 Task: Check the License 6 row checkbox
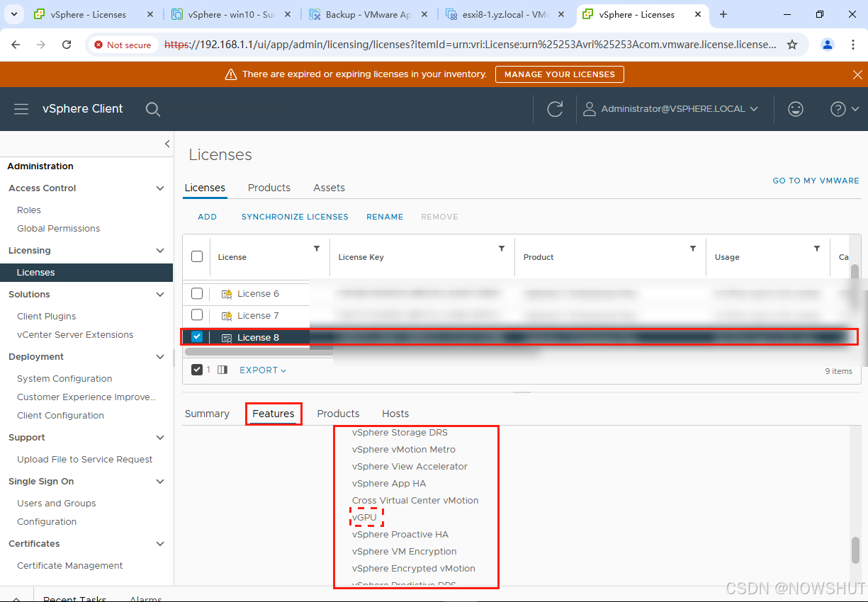[197, 293]
